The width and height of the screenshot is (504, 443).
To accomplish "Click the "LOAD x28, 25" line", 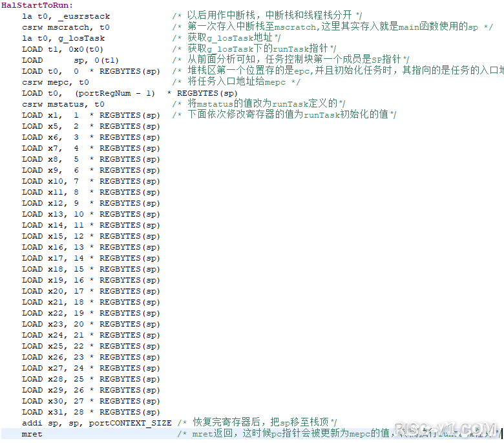I will pos(91,379).
